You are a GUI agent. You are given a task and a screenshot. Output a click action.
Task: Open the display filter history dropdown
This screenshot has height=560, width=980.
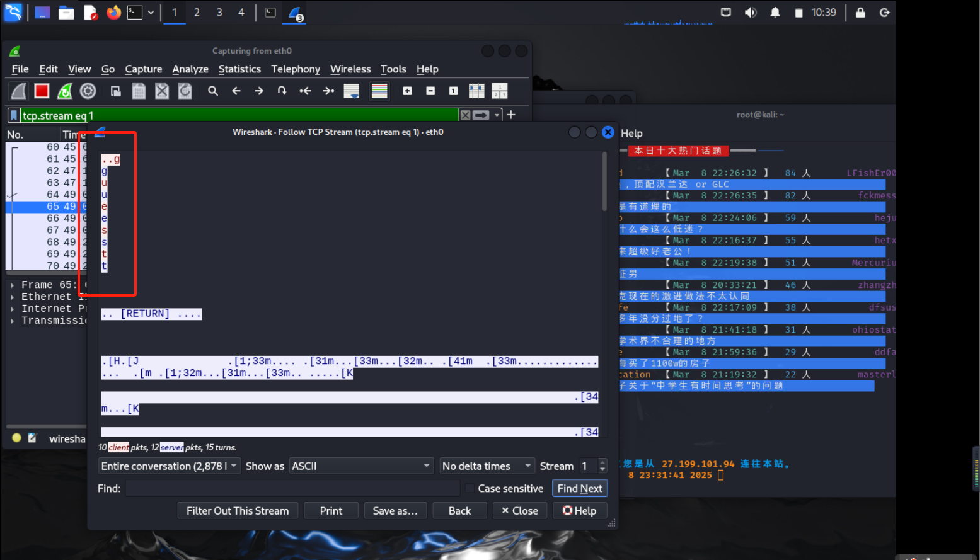point(497,115)
